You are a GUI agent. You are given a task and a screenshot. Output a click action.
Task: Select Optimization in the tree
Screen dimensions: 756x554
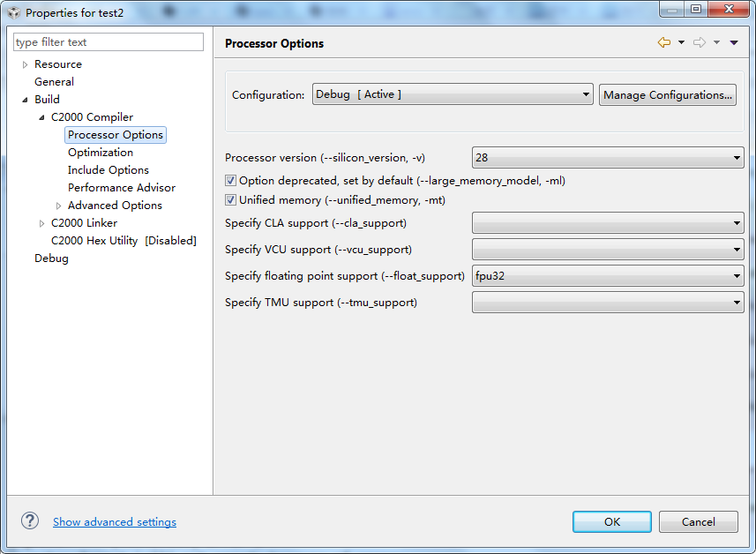(x=101, y=153)
